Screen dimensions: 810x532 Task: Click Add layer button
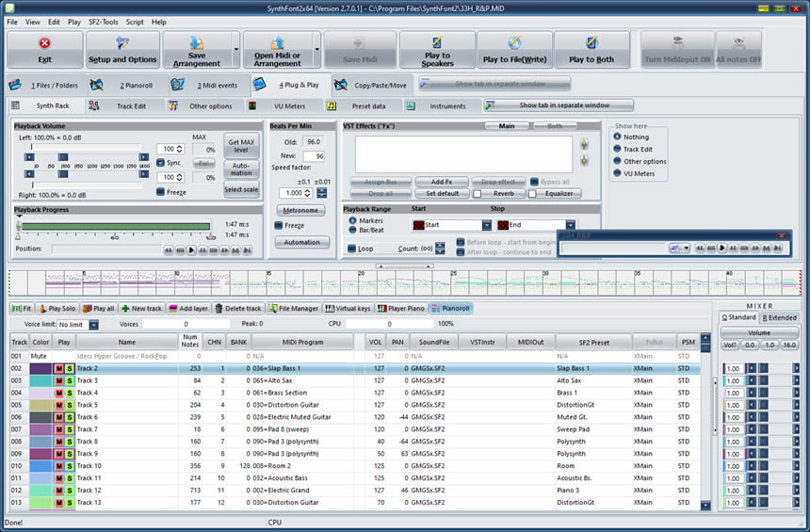click(x=188, y=308)
